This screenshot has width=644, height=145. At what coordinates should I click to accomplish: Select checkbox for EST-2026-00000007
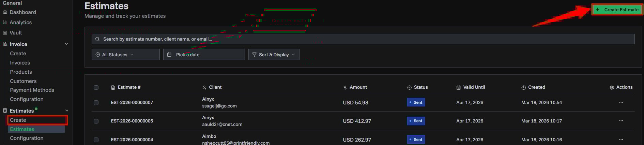tap(96, 103)
